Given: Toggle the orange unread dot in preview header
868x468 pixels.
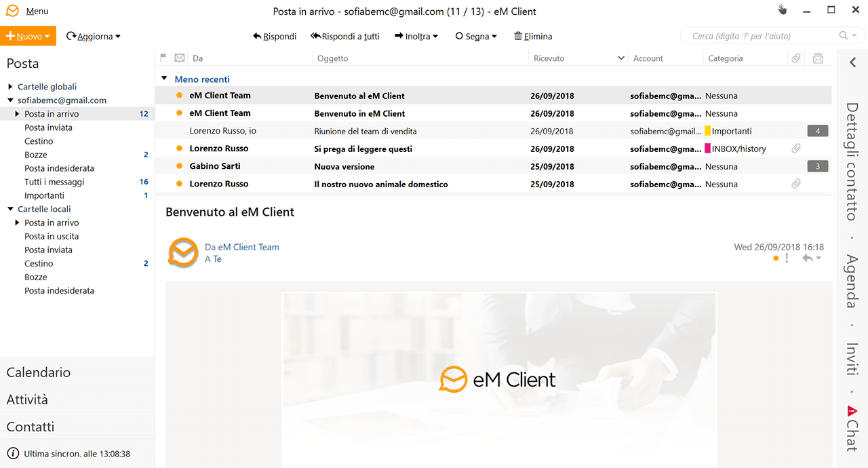Looking at the screenshot, I should coord(776,258).
